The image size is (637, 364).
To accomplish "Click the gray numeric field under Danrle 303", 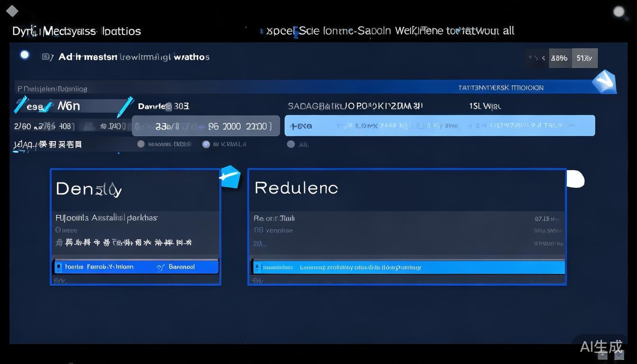I will pos(206,126).
